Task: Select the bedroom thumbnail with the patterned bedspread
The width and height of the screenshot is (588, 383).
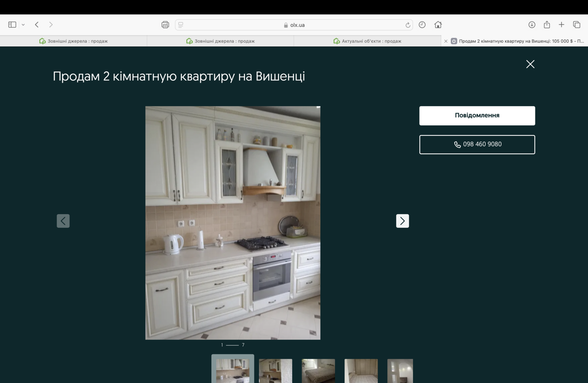Action: tap(318, 371)
